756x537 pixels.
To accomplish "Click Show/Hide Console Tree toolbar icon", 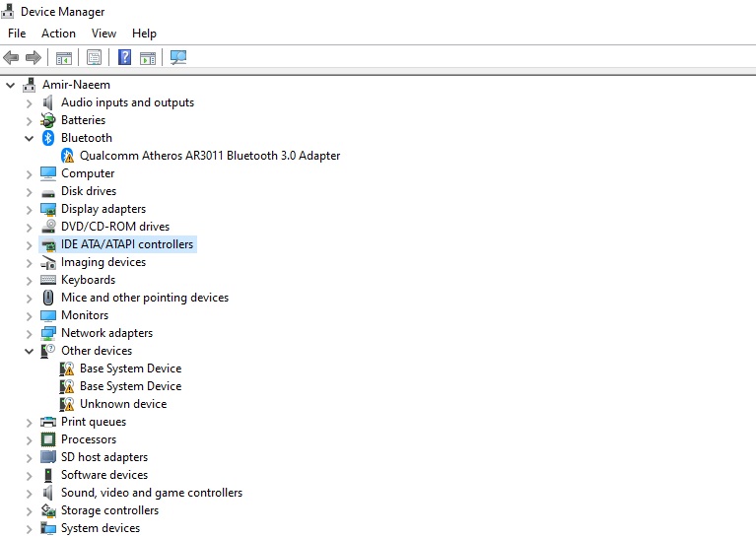I will [x=64, y=58].
